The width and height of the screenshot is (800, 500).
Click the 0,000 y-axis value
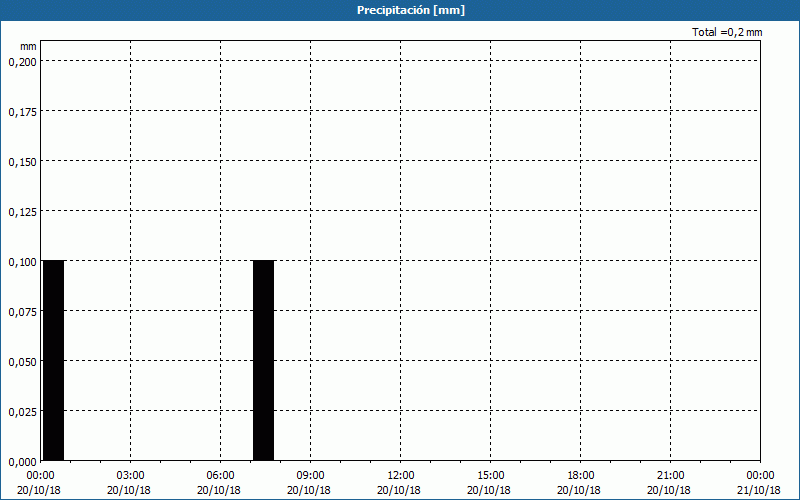coord(22,462)
